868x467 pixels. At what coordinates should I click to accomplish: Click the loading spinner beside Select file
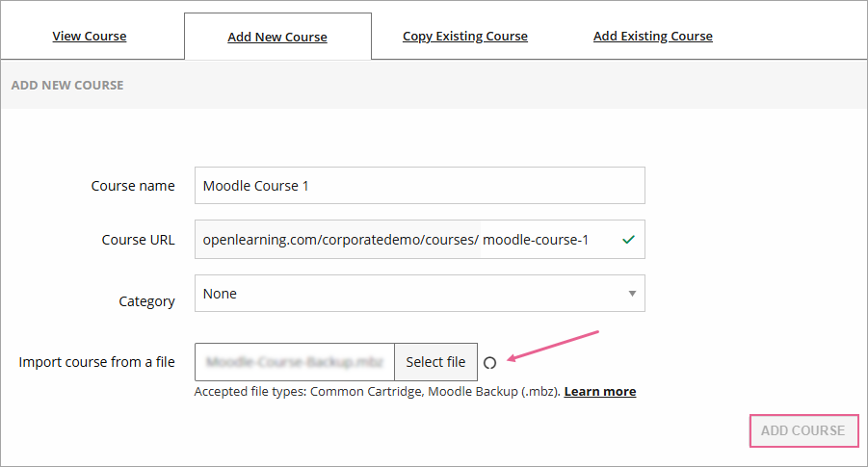click(x=489, y=363)
